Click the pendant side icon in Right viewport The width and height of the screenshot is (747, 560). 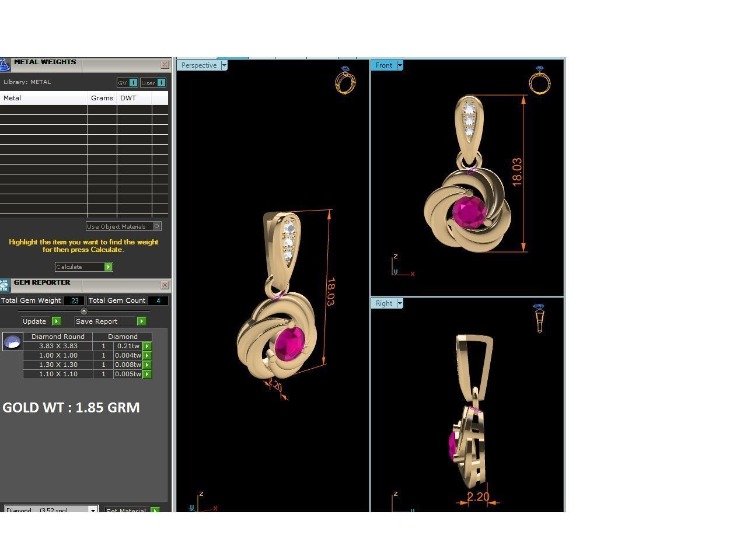[539, 318]
